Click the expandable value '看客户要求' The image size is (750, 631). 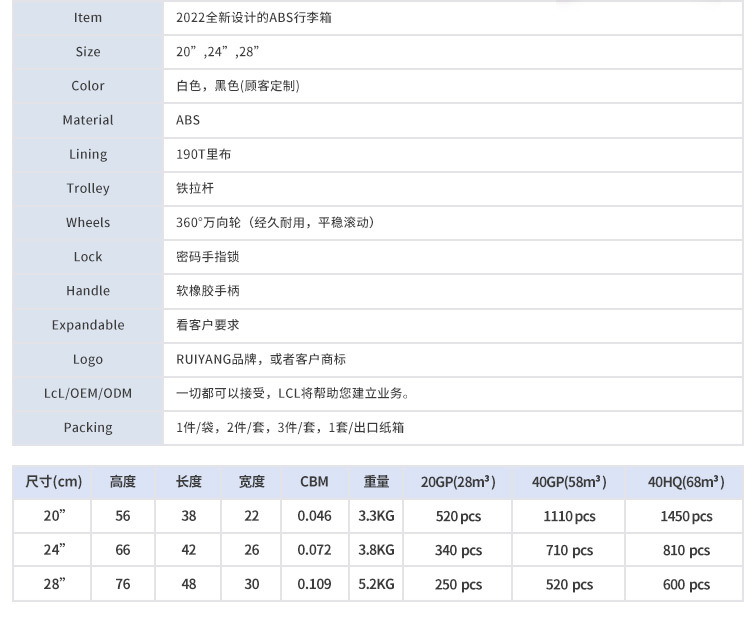pos(208,325)
